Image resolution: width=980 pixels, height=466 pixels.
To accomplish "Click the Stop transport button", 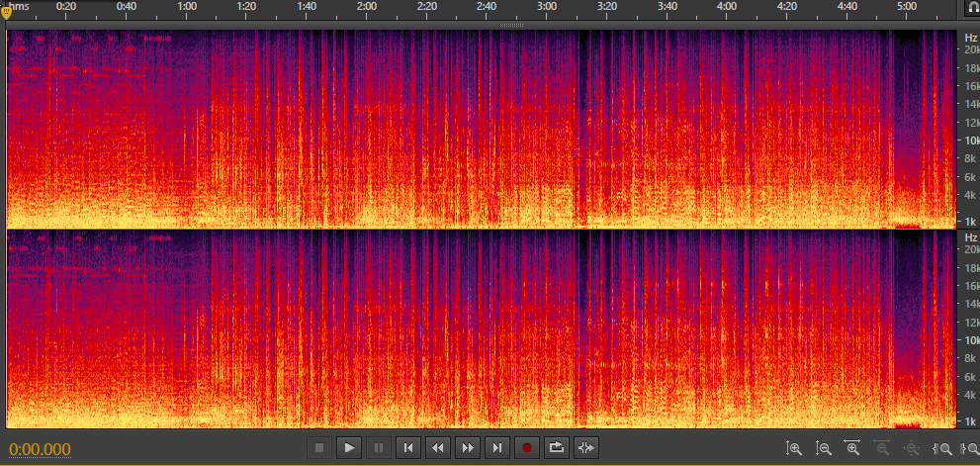I will pyautogui.click(x=319, y=448).
